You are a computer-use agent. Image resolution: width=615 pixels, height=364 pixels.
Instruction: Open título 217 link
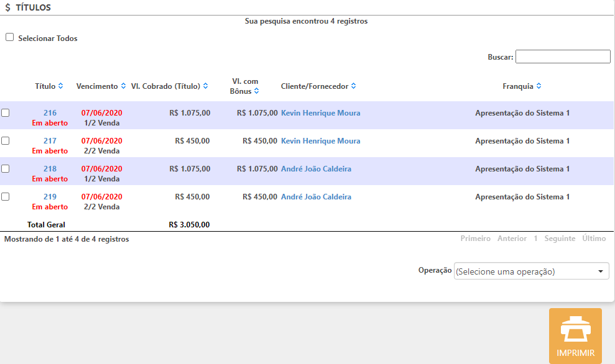coord(50,141)
